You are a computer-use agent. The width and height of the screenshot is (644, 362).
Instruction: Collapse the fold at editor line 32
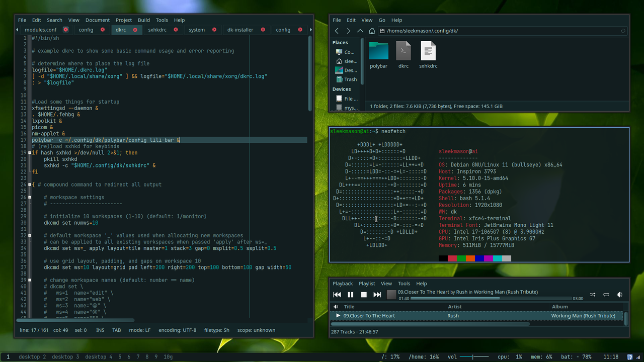click(x=30, y=235)
